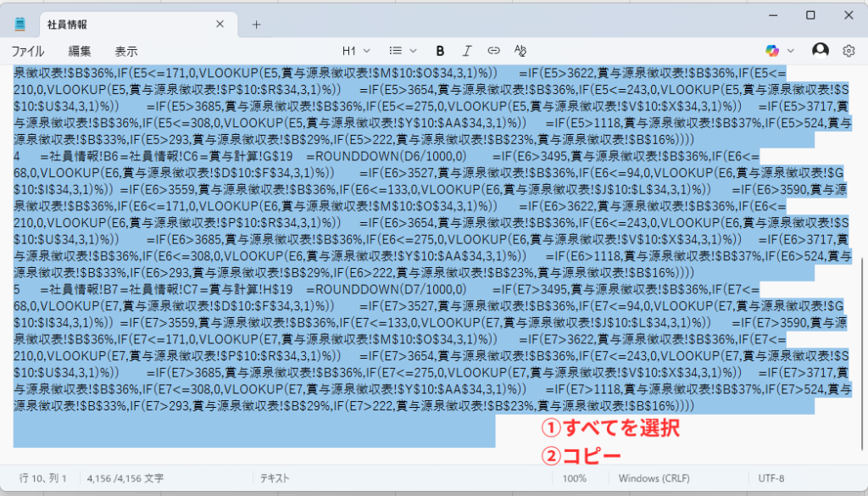Toggle italic formatting in the toolbar
This screenshot has height=496, width=868.
467,51
